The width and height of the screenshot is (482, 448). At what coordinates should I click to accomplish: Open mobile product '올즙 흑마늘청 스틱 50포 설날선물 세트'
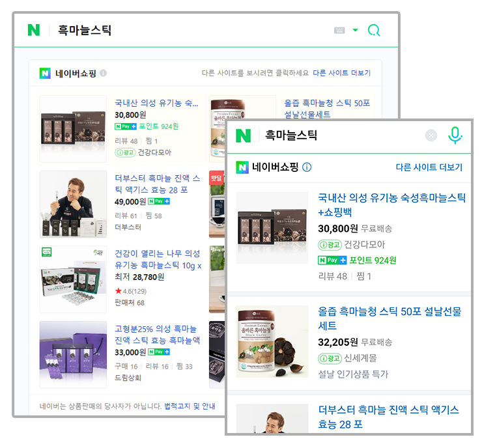tap(390, 318)
